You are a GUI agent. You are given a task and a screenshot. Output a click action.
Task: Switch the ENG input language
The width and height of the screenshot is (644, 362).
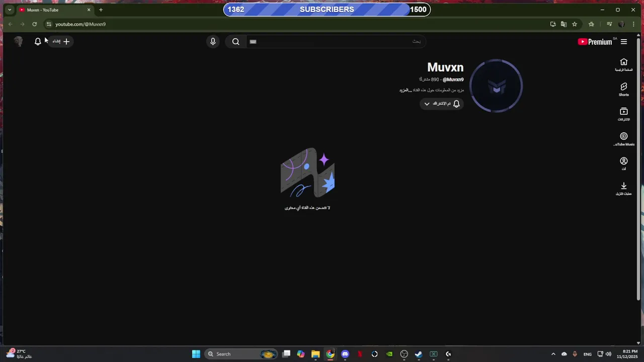pyautogui.click(x=588, y=354)
